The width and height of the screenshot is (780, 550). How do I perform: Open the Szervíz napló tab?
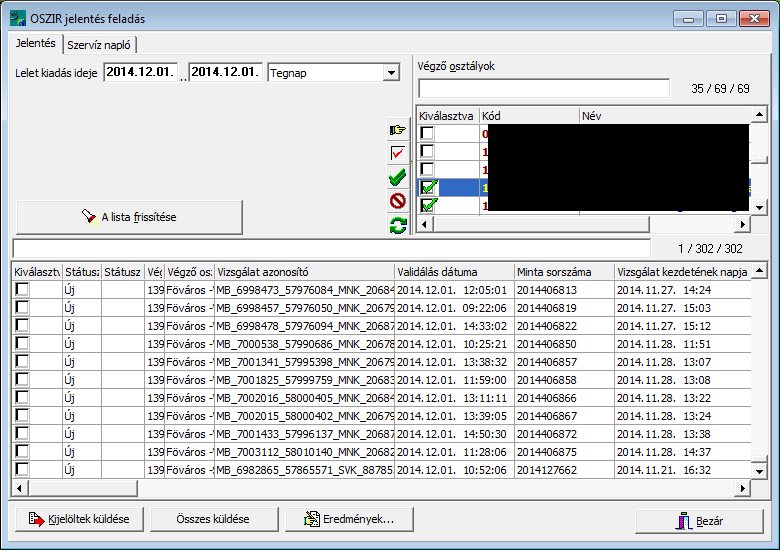(99, 45)
